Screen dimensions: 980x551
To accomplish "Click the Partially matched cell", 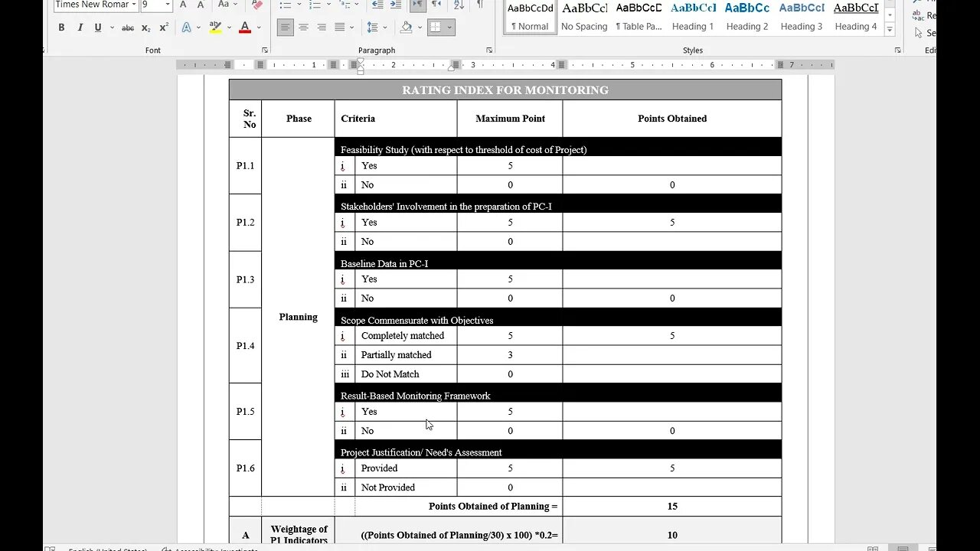I will [406, 355].
